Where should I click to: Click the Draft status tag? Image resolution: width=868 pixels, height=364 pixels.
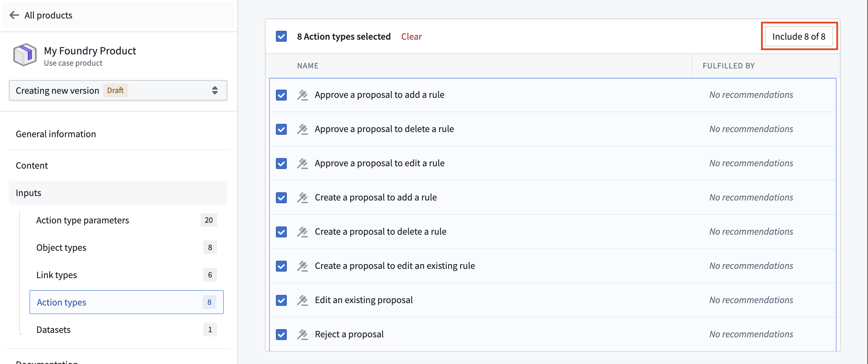115,90
